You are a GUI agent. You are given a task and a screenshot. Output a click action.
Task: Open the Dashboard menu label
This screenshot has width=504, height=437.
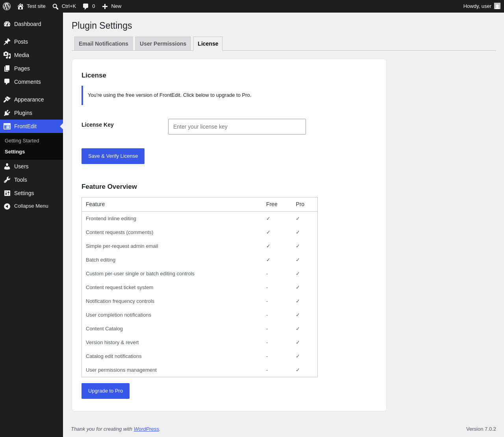[28, 24]
